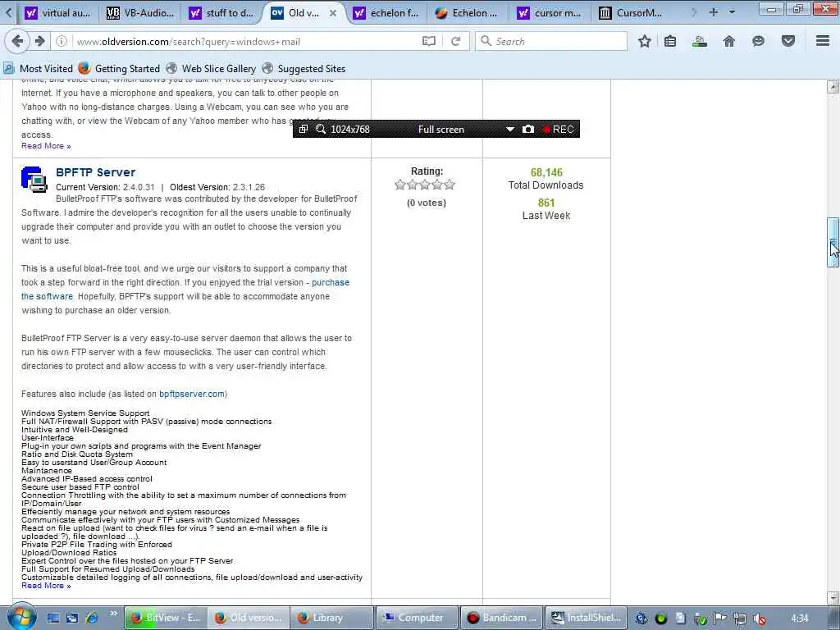This screenshot has width=840, height=630.
Task: Click the BPFTP Server program icon
Action: point(34,180)
